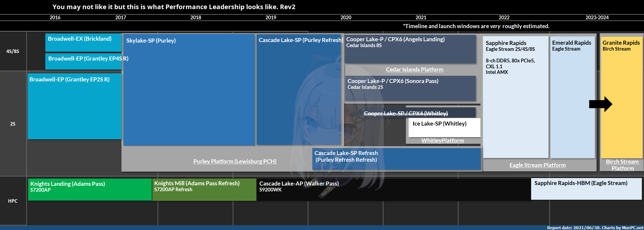Select the HPC row label
This screenshot has width=644, height=230.
[13, 201]
